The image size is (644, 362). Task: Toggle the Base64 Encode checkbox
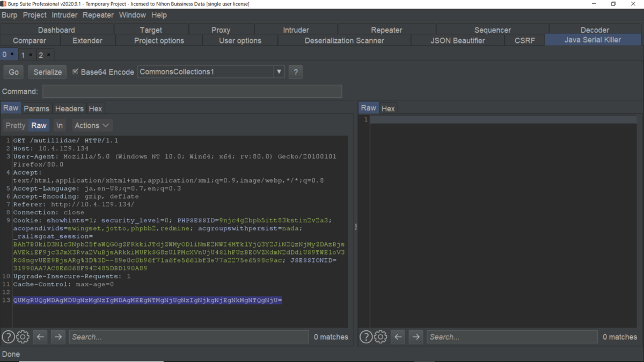tap(76, 71)
